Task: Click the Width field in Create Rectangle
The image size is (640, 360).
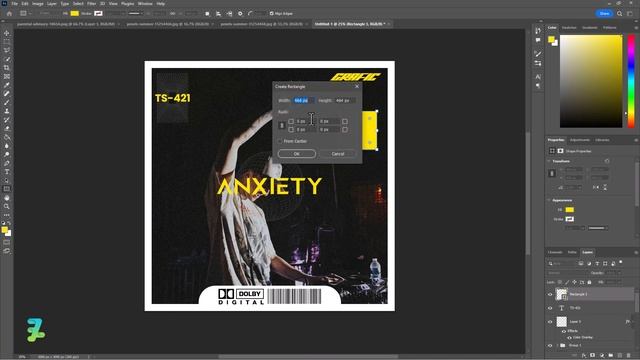Action: tap(304, 100)
